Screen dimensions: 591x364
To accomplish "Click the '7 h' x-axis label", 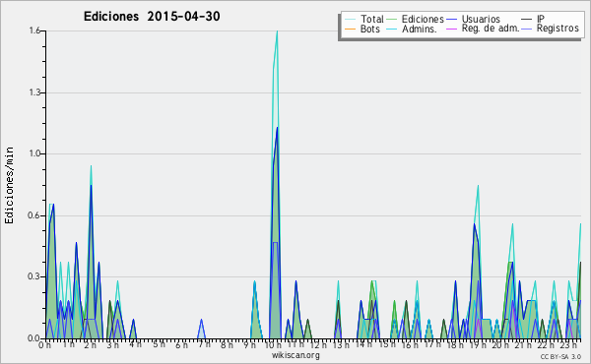I will (x=204, y=344).
